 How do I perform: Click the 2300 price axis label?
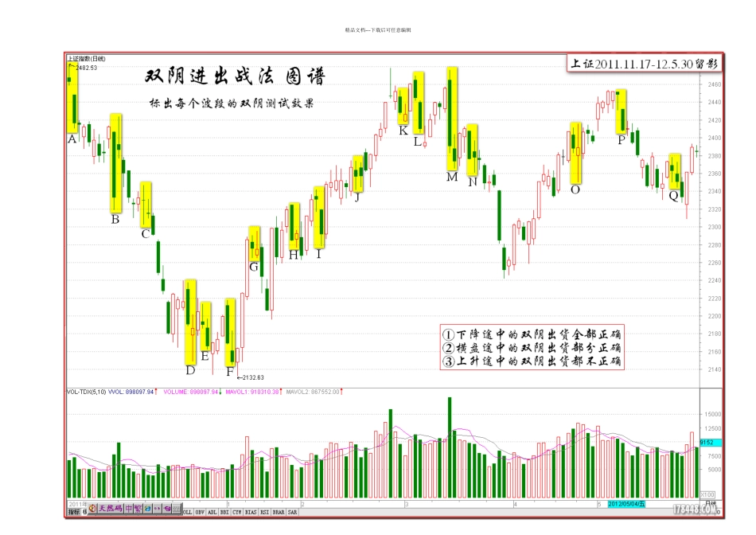(x=714, y=227)
